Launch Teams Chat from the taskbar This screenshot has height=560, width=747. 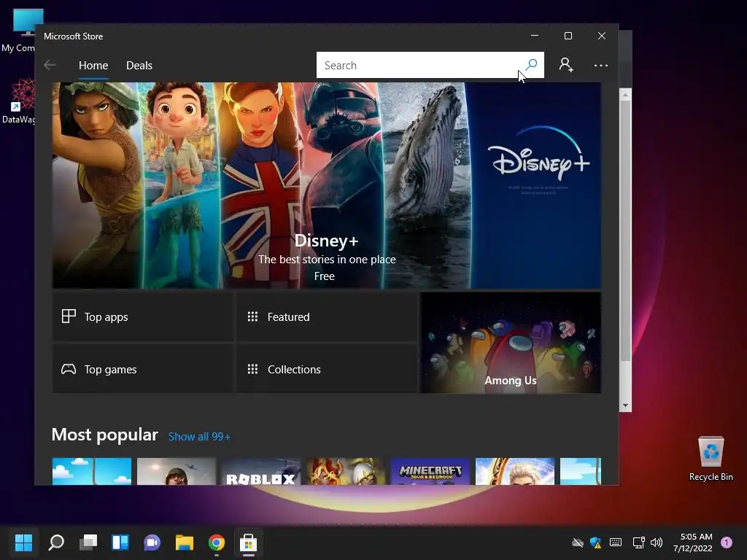pos(152,542)
